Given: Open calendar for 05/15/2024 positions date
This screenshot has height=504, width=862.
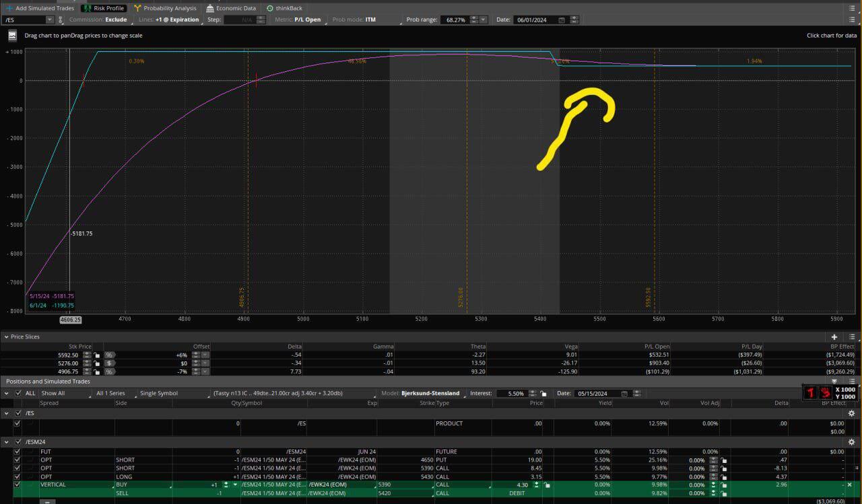Looking at the screenshot, I should [624, 393].
